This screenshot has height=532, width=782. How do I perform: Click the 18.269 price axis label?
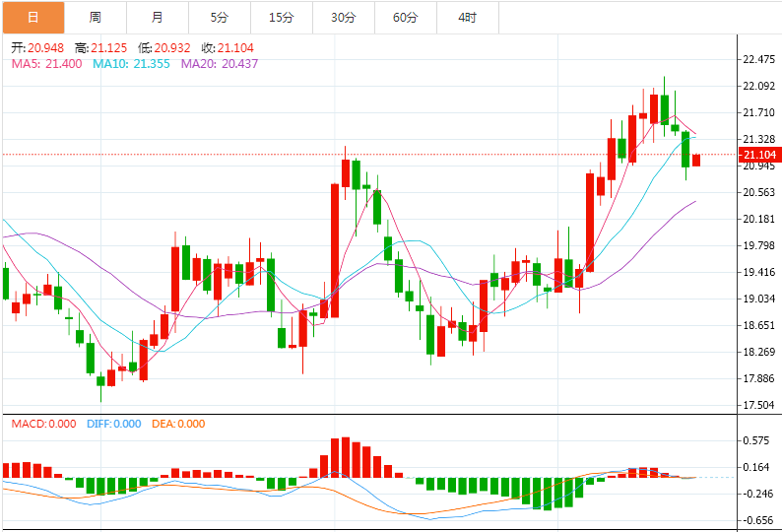pyautogui.click(x=759, y=352)
